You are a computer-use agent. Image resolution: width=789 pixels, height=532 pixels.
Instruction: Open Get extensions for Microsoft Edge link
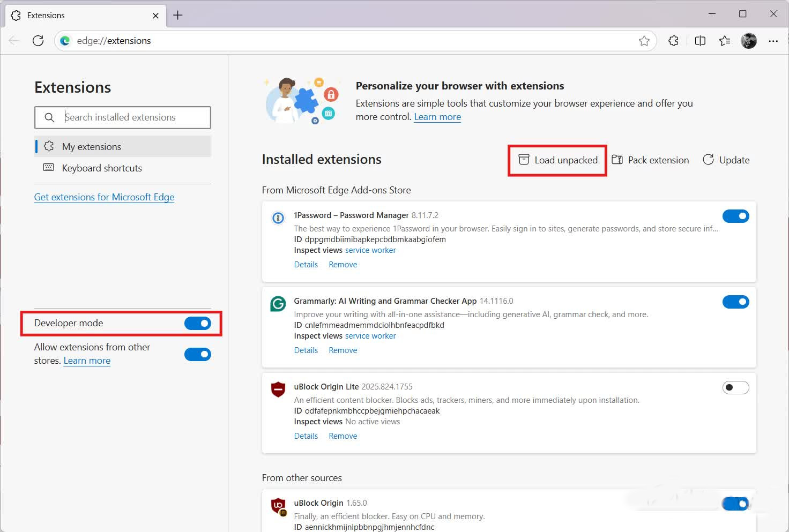point(104,197)
